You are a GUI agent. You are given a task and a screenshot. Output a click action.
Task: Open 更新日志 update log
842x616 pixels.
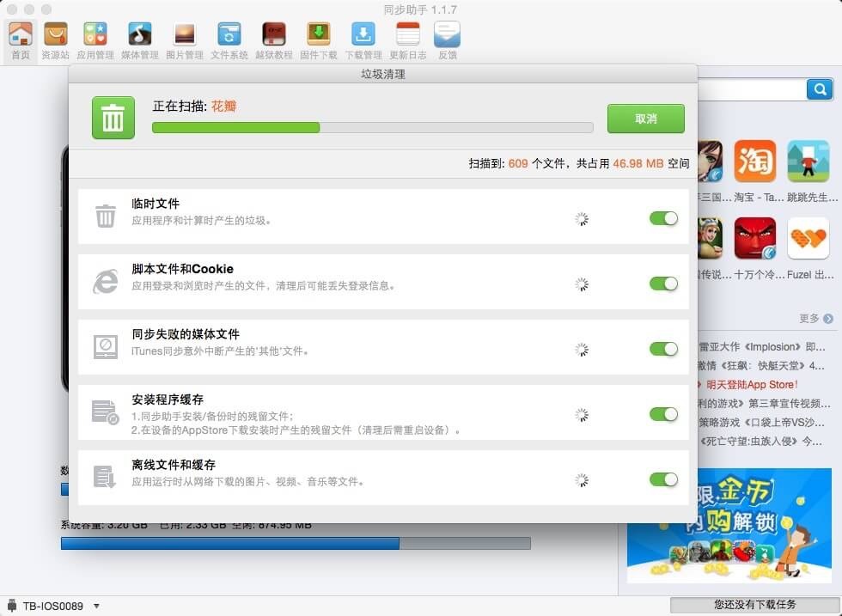[407, 40]
